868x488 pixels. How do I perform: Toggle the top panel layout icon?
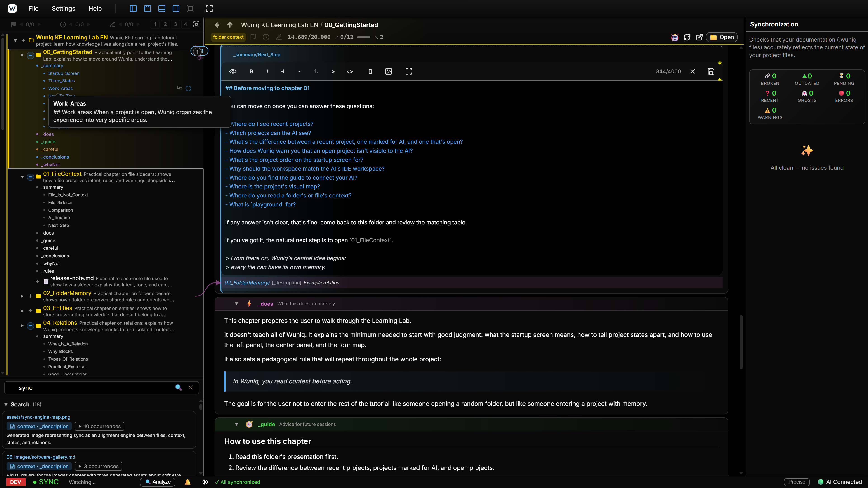pos(147,8)
